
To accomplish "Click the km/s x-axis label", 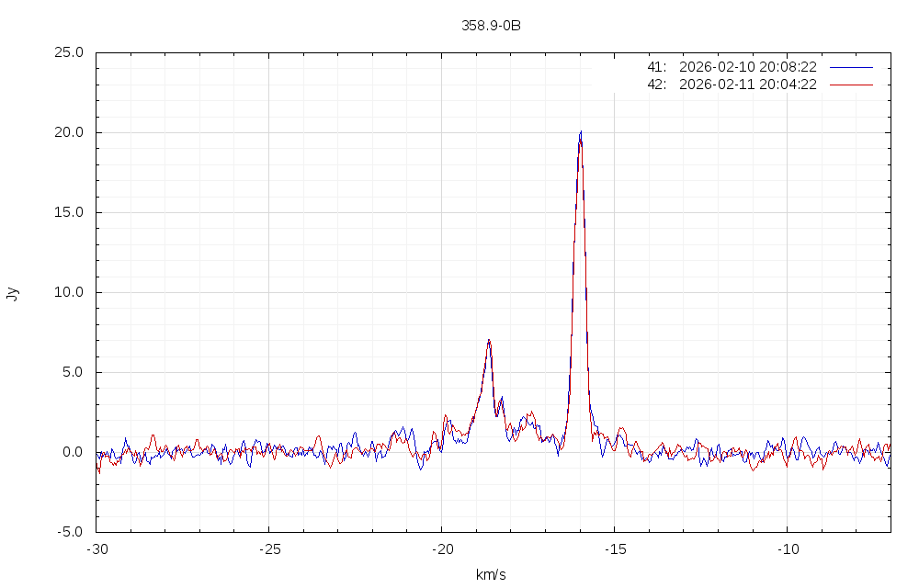I will [x=491, y=575].
